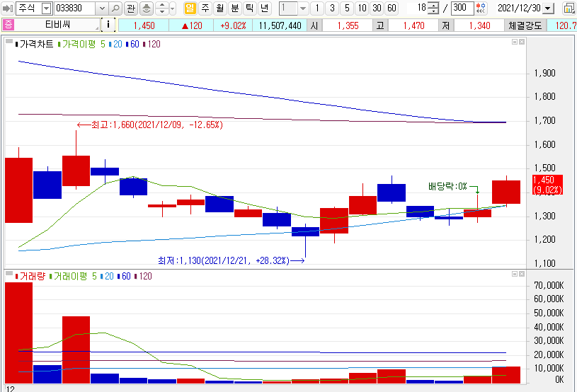
Task: Click the 300 candle total input field
Action: [x=462, y=8]
